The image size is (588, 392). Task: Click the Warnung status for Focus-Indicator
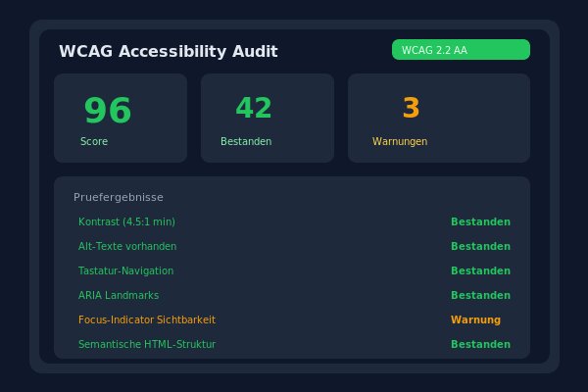(x=475, y=319)
